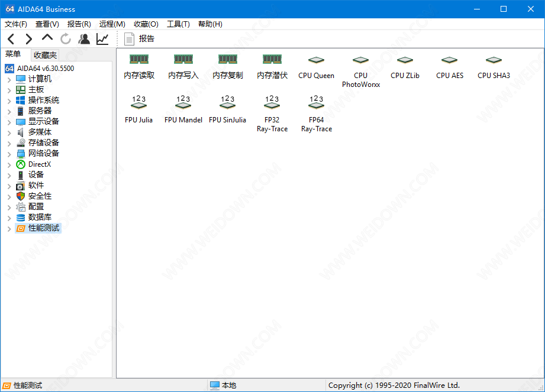Expand the 服务器 tree node
This screenshot has width=545, height=392.
coord(9,112)
